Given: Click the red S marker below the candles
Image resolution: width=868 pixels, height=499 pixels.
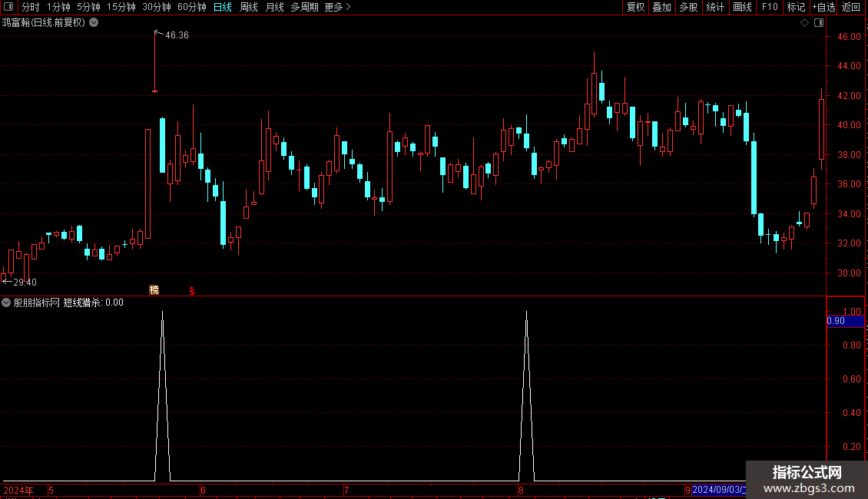Looking at the screenshot, I should [x=191, y=290].
